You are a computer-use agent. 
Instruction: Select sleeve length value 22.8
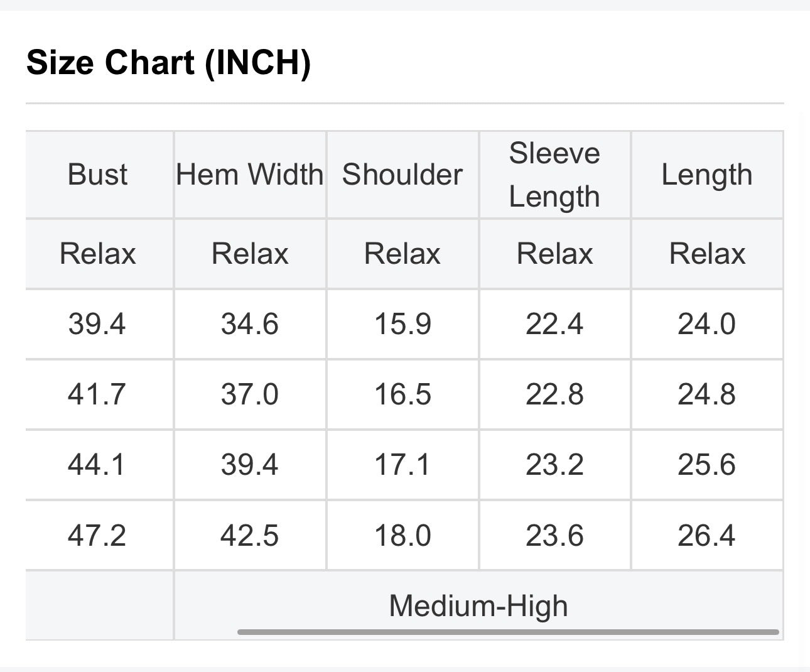coord(554,394)
